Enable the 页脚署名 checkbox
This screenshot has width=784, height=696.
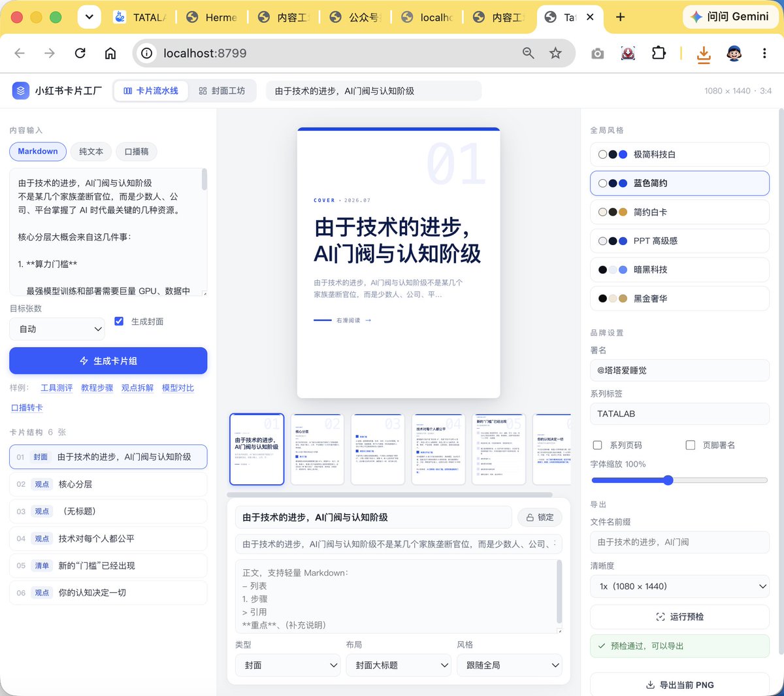tap(690, 445)
